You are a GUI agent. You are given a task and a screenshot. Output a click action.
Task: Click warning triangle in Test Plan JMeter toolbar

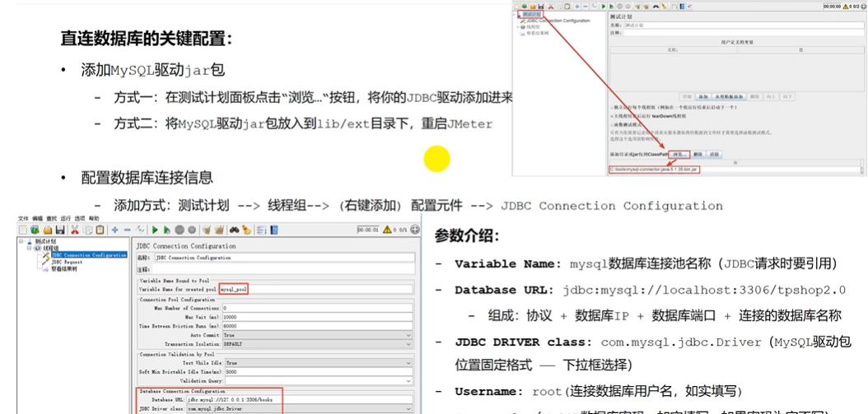coord(845,7)
